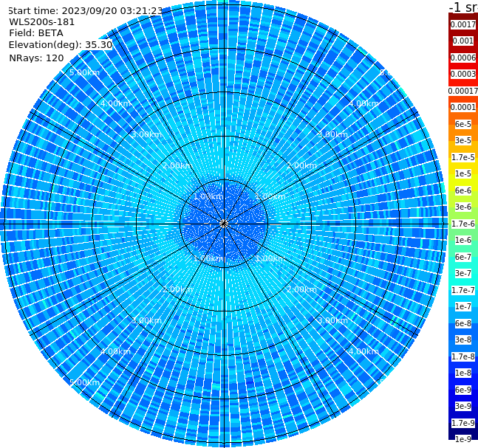Select the 1.7e-8 colorbar value

(x=463, y=356)
